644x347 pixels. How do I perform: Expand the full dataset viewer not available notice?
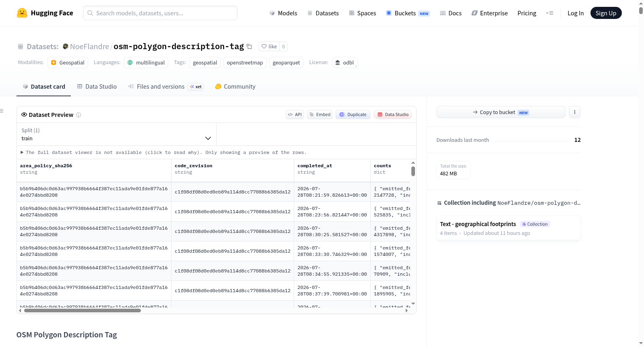(x=163, y=152)
